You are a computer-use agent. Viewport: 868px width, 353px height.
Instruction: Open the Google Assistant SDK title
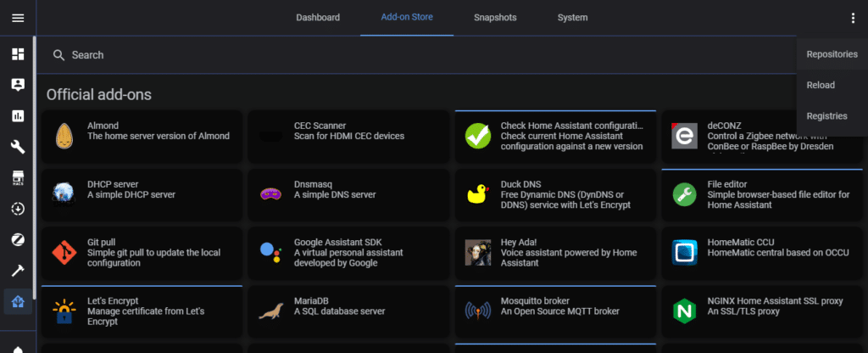[337, 242]
